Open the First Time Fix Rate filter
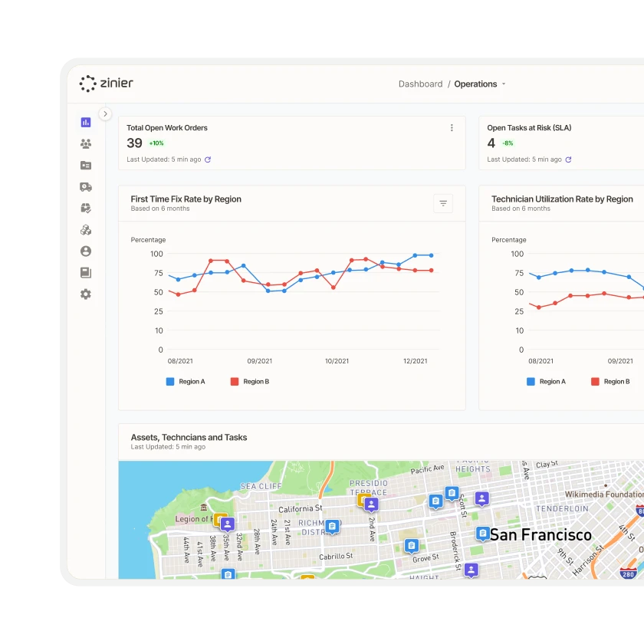Viewport: 644px width, 644px height. [x=443, y=203]
